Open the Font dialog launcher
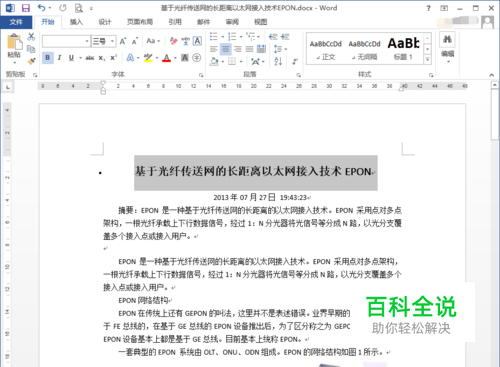This screenshot has width=500, height=367. click(201, 75)
